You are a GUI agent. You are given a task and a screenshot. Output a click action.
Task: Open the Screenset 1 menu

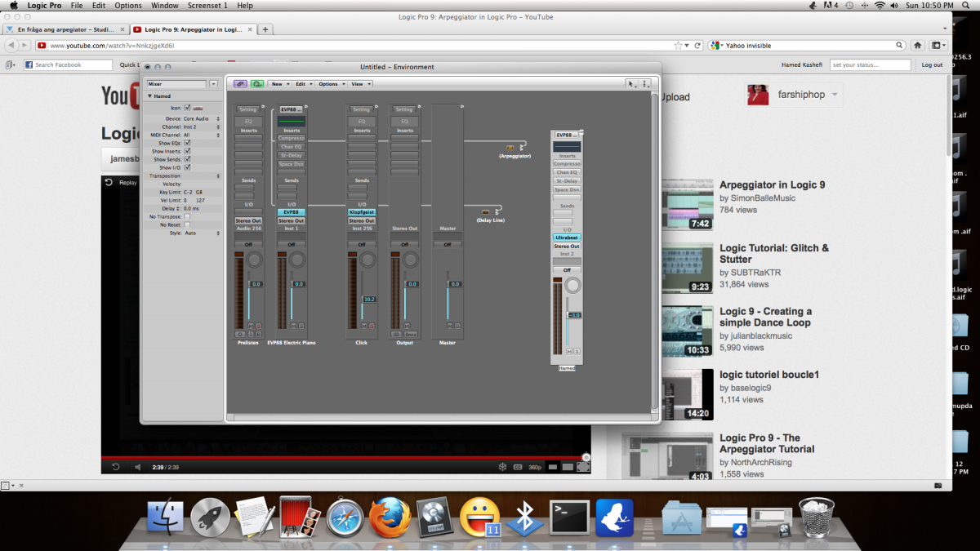(x=207, y=5)
